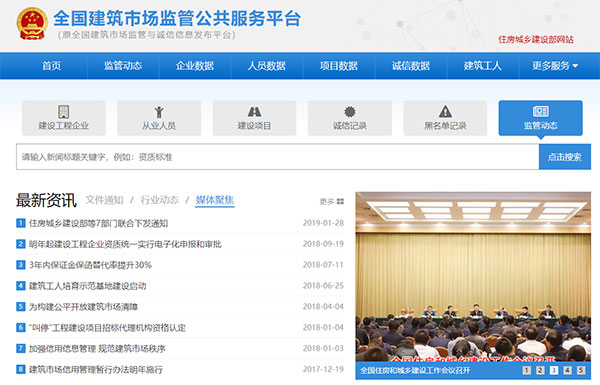
Task: Open news 明年起建设工程企业资质统一实行电子化申报和审批
Action: click(125, 244)
